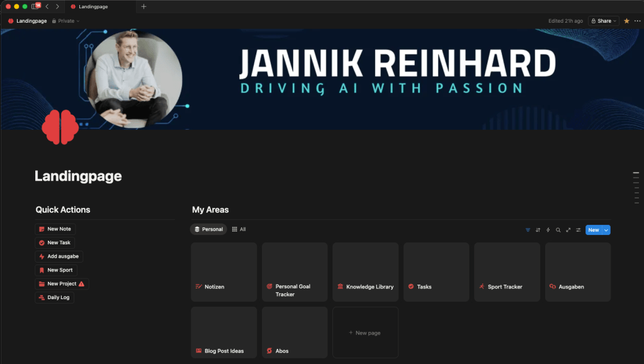This screenshot has height=364, width=644.
Task: Click the three-dot page options menu
Action: (x=637, y=21)
